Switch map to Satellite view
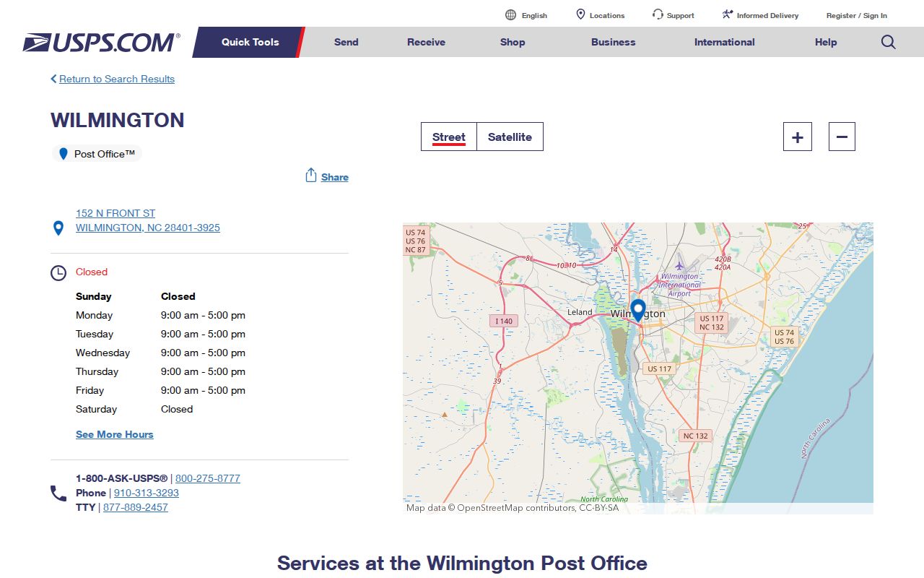The width and height of the screenshot is (924, 578). pos(510,137)
